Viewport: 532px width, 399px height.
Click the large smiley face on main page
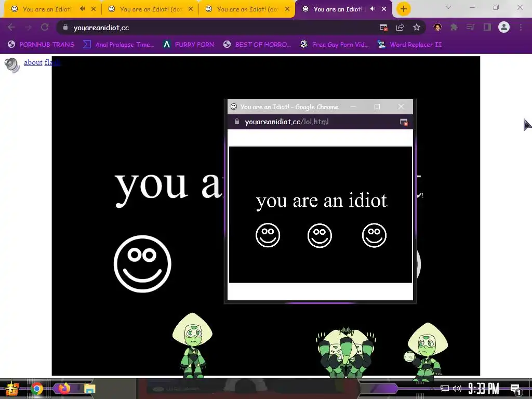(142, 263)
